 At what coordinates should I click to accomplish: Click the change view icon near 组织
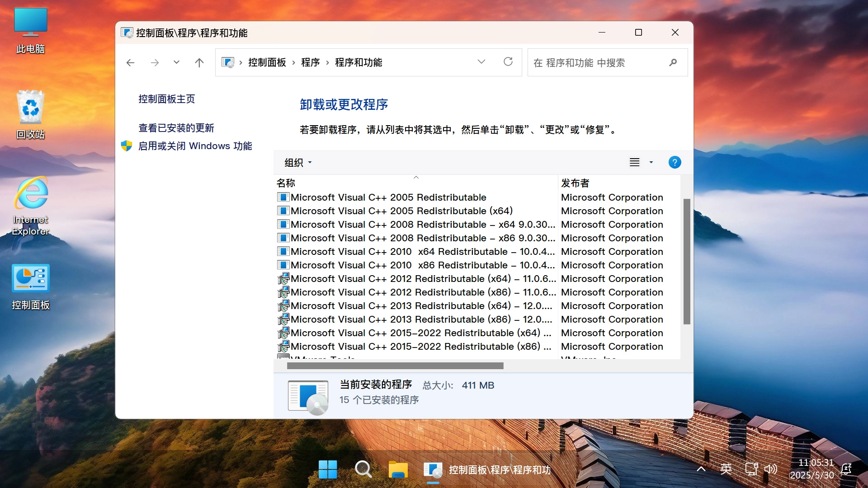pos(635,162)
